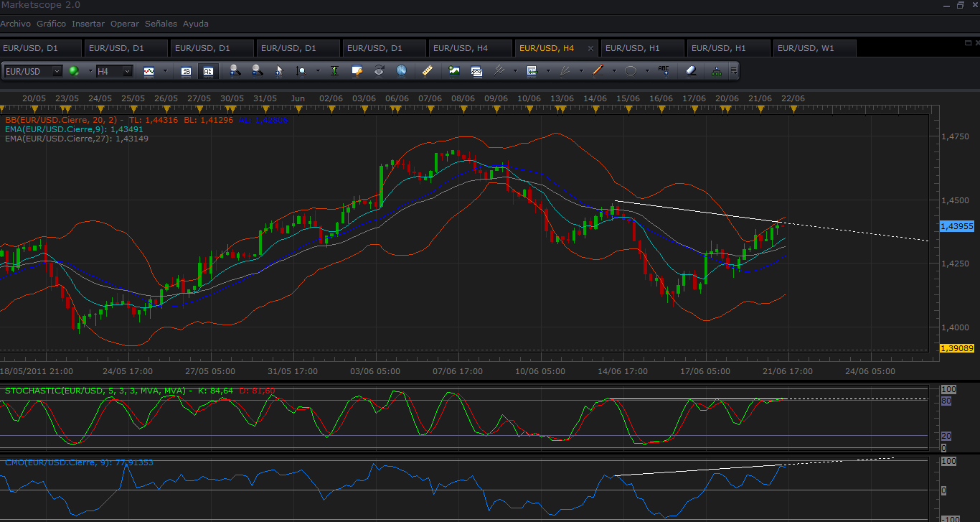Close the active EUR/USD, H4 tab
This screenshot has height=522, width=980.
590,48
